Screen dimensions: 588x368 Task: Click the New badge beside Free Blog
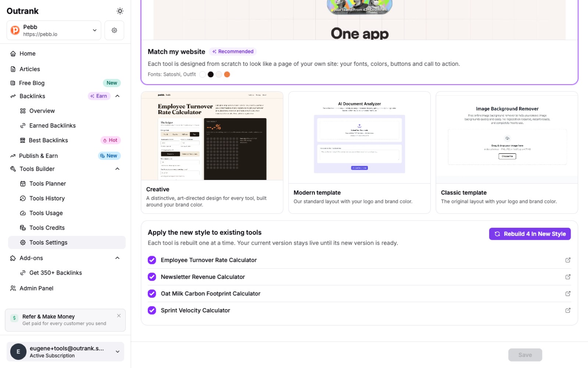(112, 83)
